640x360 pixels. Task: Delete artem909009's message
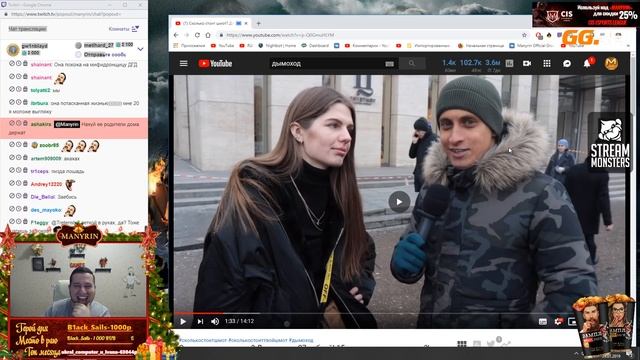tap(25, 158)
